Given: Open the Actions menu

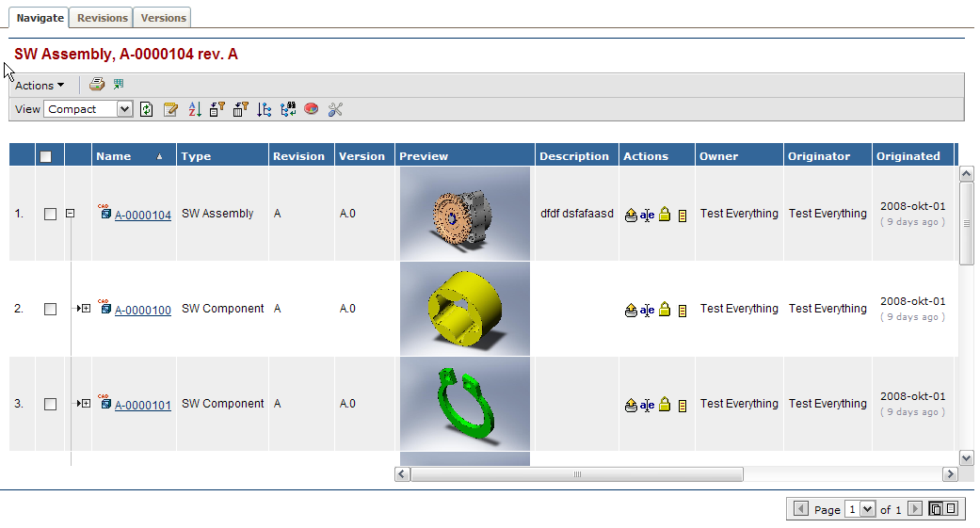Looking at the screenshot, I should [x=40, y=86].
